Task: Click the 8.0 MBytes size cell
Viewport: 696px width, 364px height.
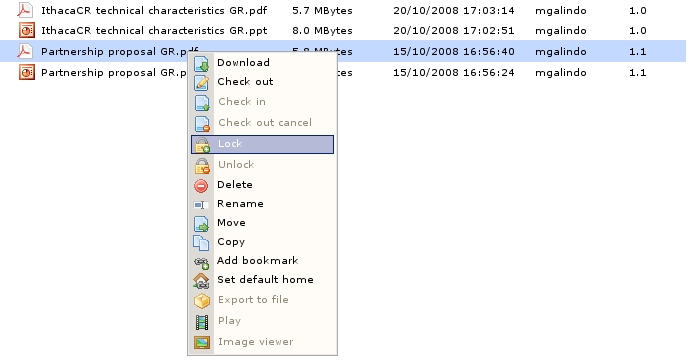Action: click(x=322, y=31)
